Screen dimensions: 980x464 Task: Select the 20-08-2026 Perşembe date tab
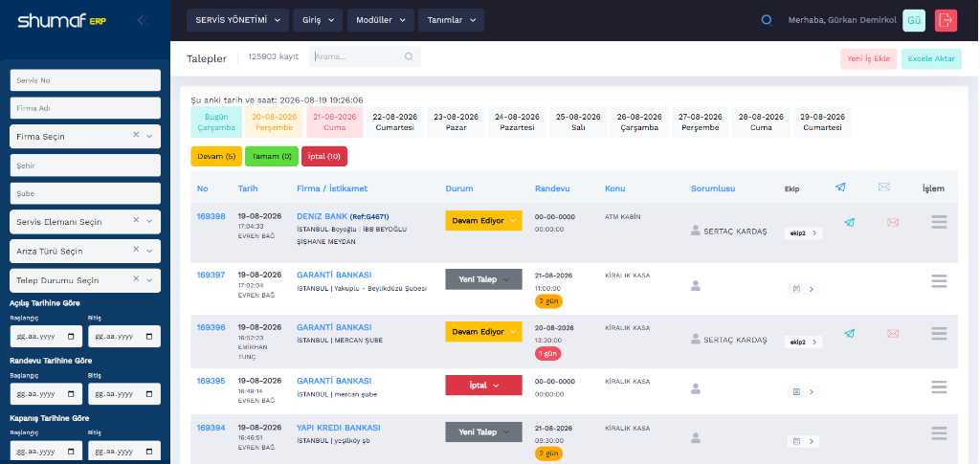[x=275, y=122]
